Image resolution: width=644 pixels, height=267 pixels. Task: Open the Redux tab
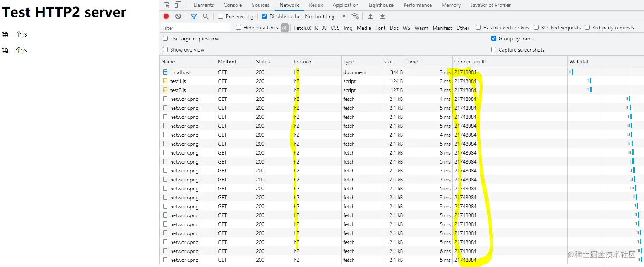click(316, 5)
